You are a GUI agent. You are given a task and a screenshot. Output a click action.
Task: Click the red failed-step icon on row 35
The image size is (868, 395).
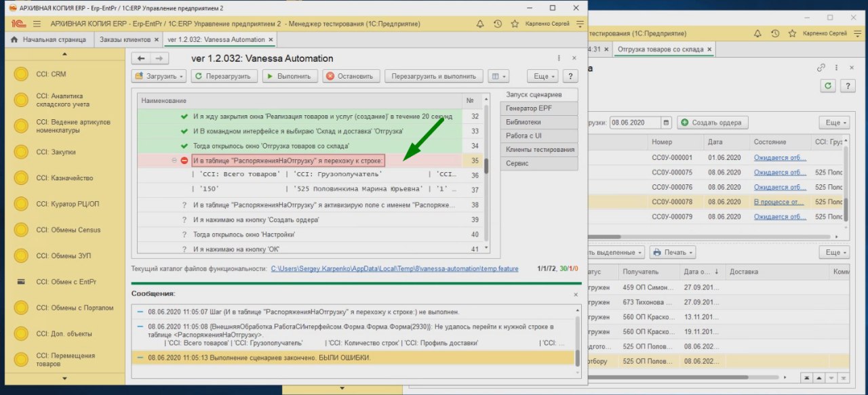(184, 161)
